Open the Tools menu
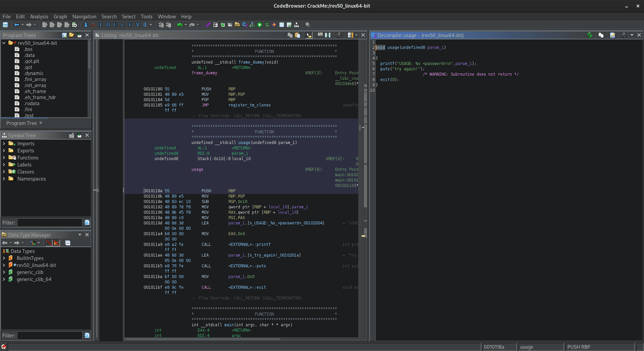The image size is (644, 351). [x=147, y=16]
